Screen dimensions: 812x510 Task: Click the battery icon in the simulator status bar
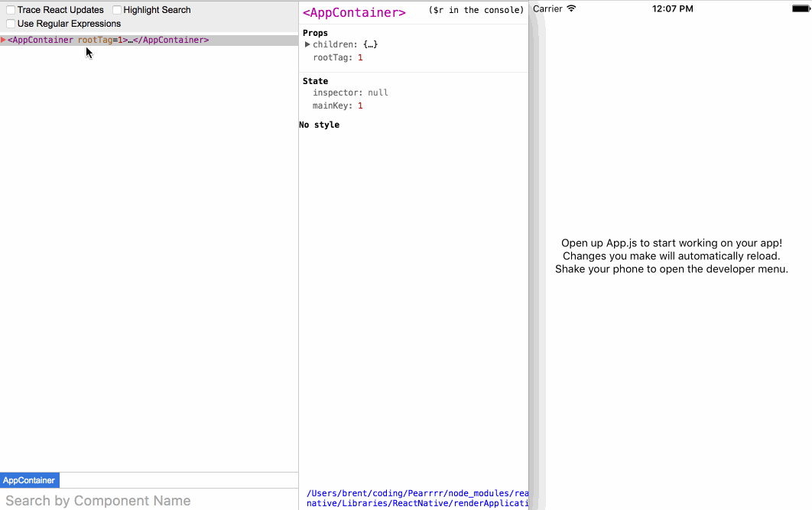(x=799, y=7)
